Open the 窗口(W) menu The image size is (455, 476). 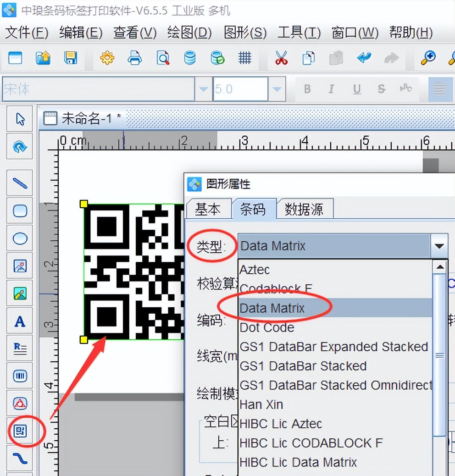355,33
